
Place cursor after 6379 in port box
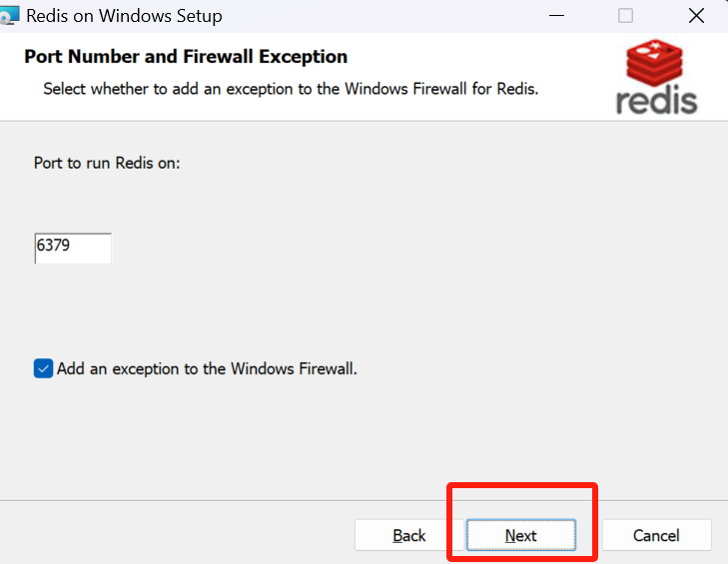[71, 246]
